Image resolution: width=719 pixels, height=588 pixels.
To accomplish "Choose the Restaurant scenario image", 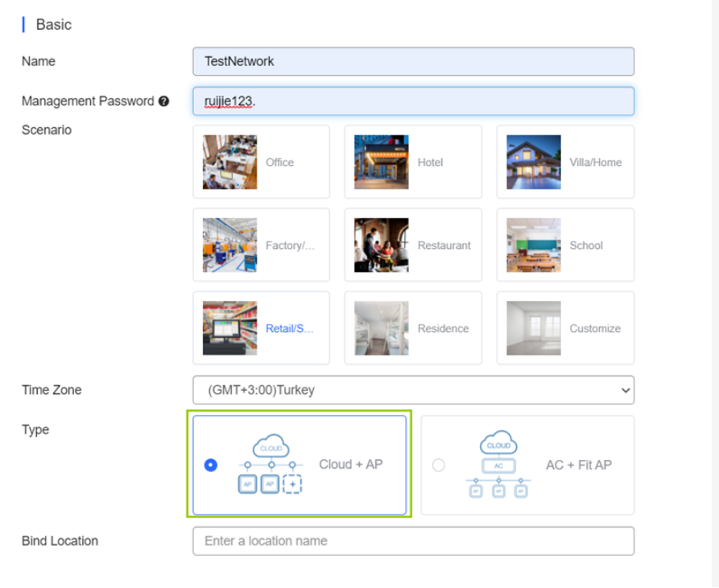I will [381, 245].
